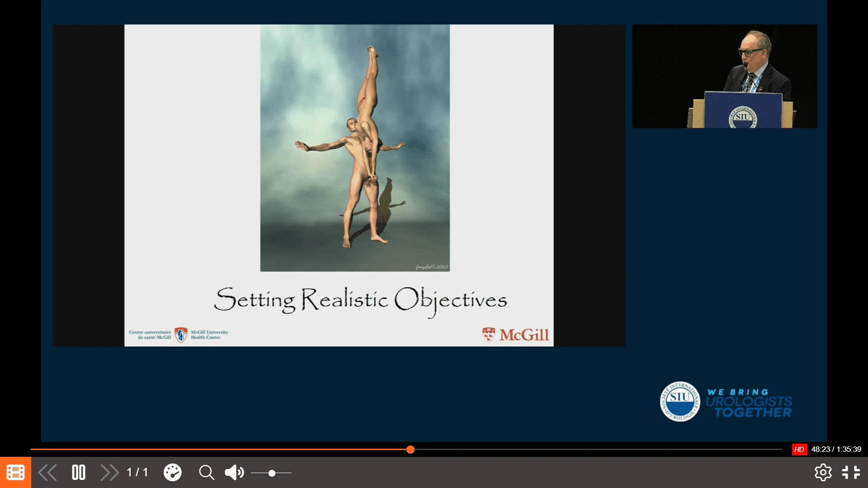Open the slide thumbnails grid panel
Image resolution: width=868 pixels, height=488 pixels.
[x=15, y=473]
